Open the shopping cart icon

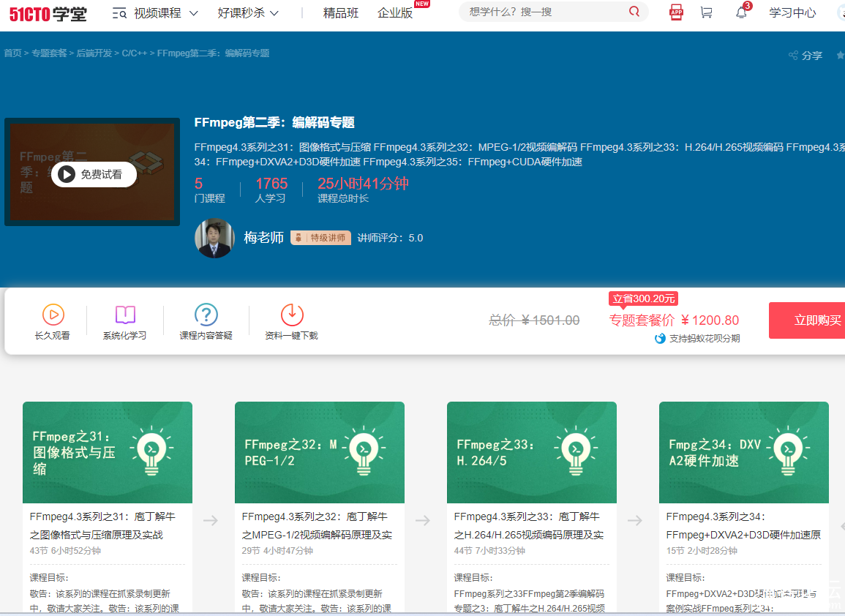pyautogui.click(x=706, y=12)
